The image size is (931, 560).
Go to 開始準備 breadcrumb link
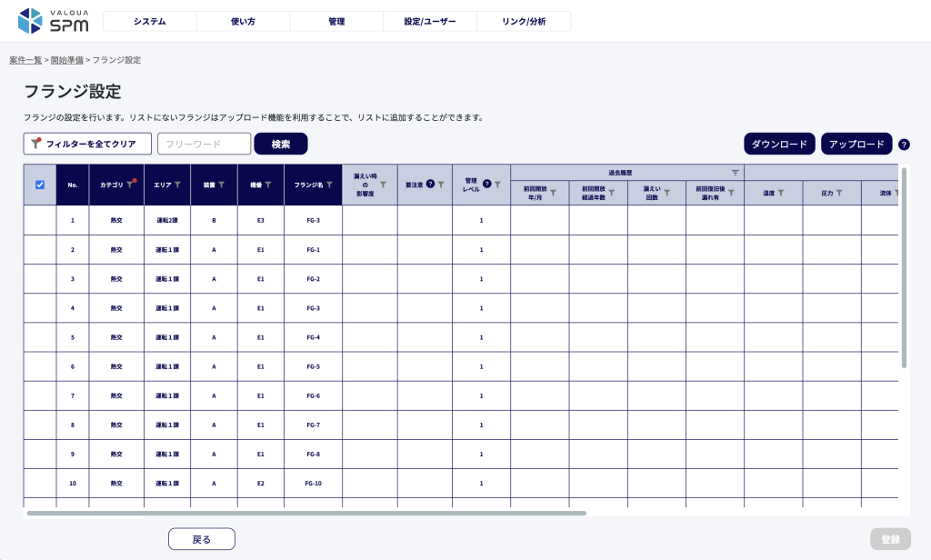pyautogui.click(x=67, y=60)
